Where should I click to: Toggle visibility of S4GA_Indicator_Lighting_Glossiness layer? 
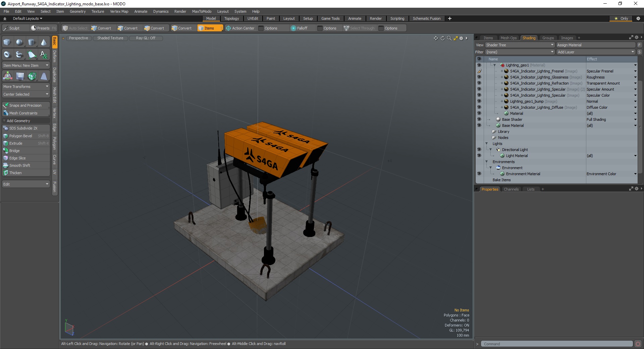tap(479, 77)
